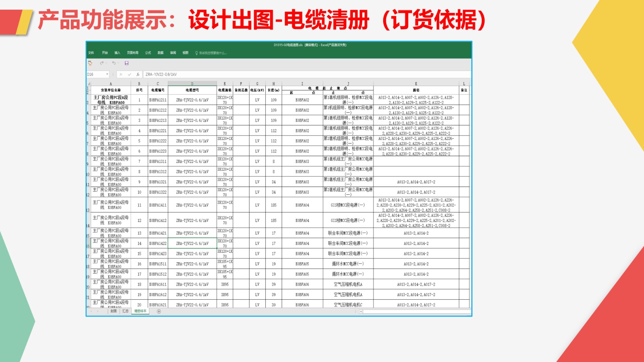The height and width of the screenshot is (362, 644).
Task: Click the formula bar cancel X icon
Action: [x=121, y=74]
